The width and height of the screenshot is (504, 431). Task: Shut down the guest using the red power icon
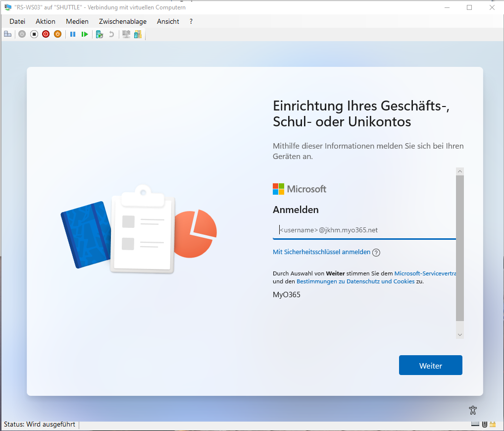tap(46, 34)
